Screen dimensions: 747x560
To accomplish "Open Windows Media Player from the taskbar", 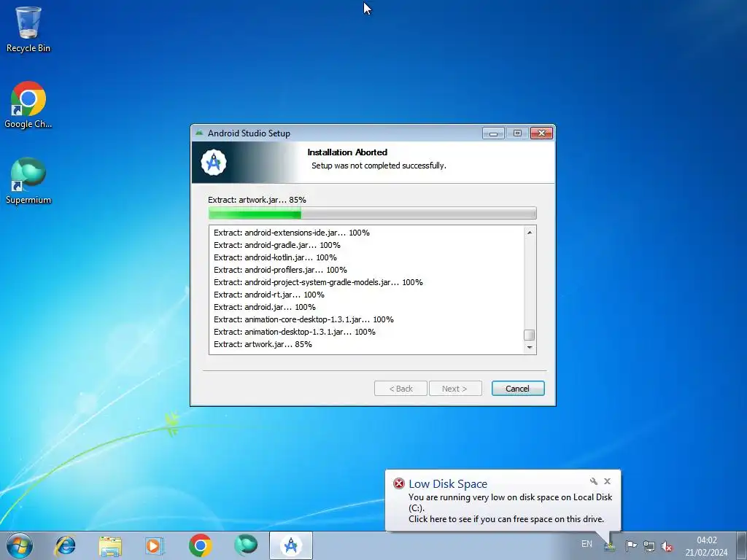I will coord(155,545).
